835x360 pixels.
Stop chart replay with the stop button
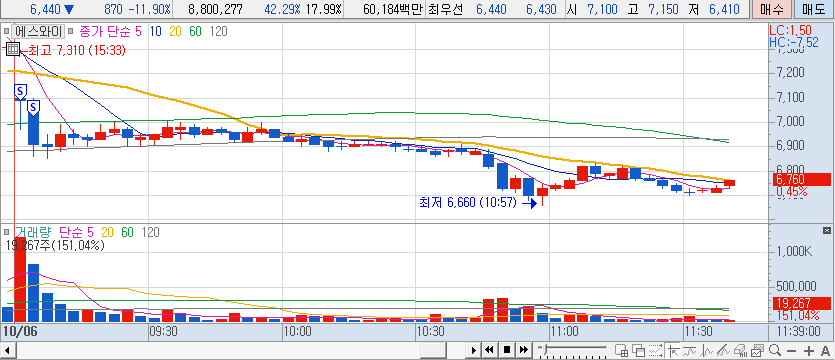pos(507,350)
